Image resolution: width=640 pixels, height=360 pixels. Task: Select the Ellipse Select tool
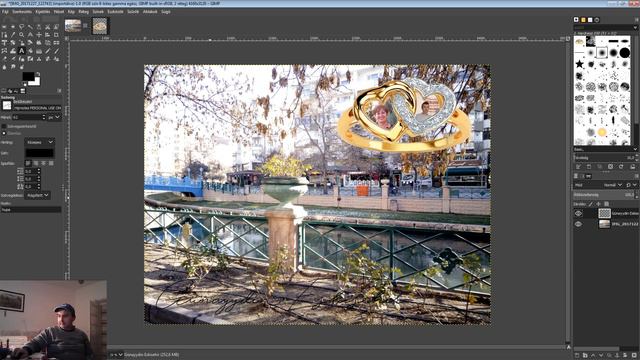13,27
